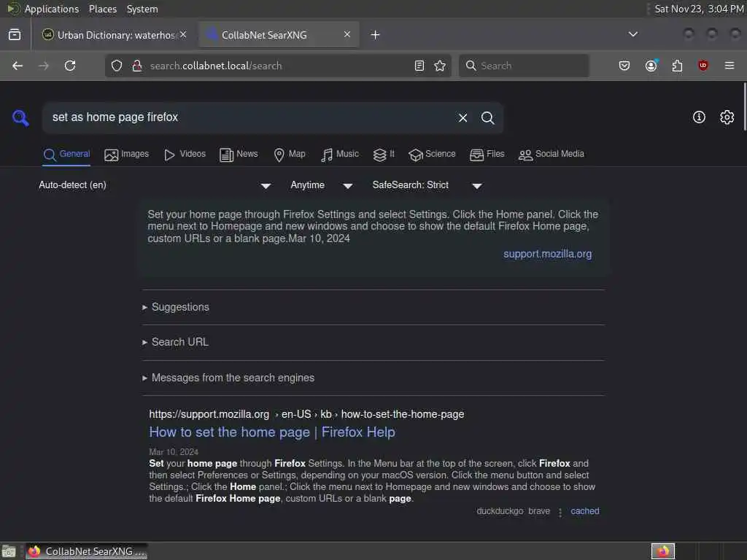Close the Urban Dictionary tab
Image resolution: width=747 pixels, height=560 pixels.
click(x=183, y=35)
